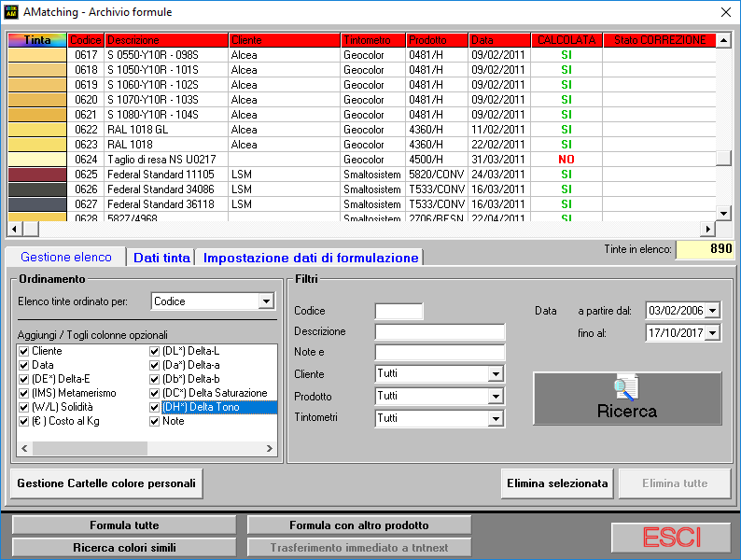Select row S 0550-Y10R - 098S
Viewport: 741px width, 560px height.
(x=362, y=55)
